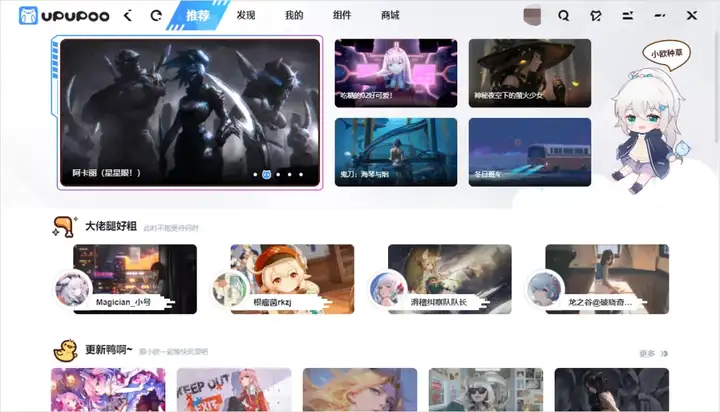The width and height of the screenshot is (720, 412).
Task: Open the search magnifier icon
Action: point(563,16)
